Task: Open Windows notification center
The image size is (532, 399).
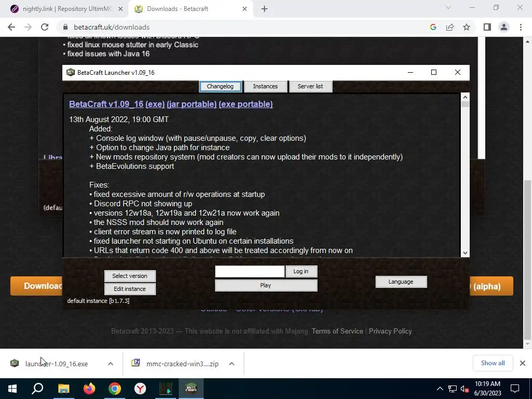Action: click(515, 389)
